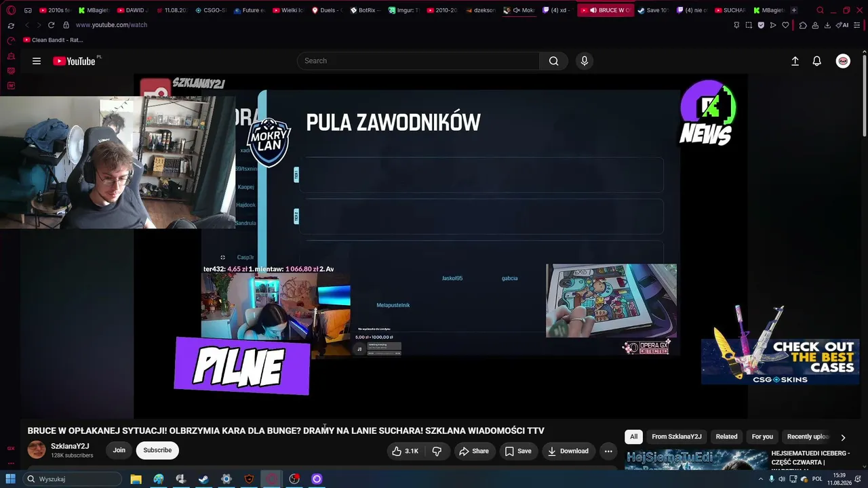Join the SzklanaY2J channel membership
Viewport: 868px width, 488px height.
click(119, 450)
